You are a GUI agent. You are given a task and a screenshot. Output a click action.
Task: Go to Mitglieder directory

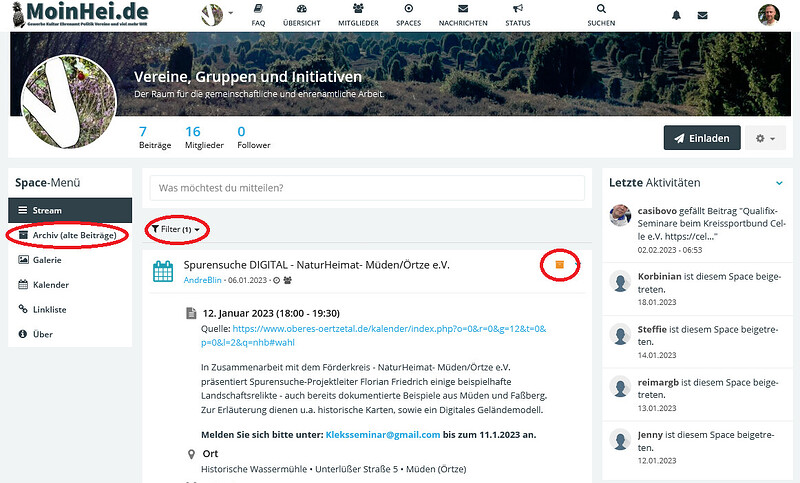[358, 15]
